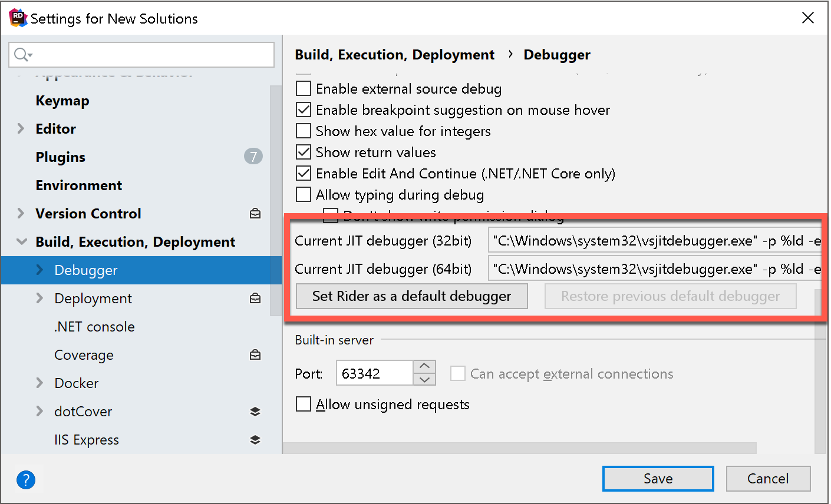Click the Cancel button
The width and height of the screenshot is (831, 504).
point(768,479)
